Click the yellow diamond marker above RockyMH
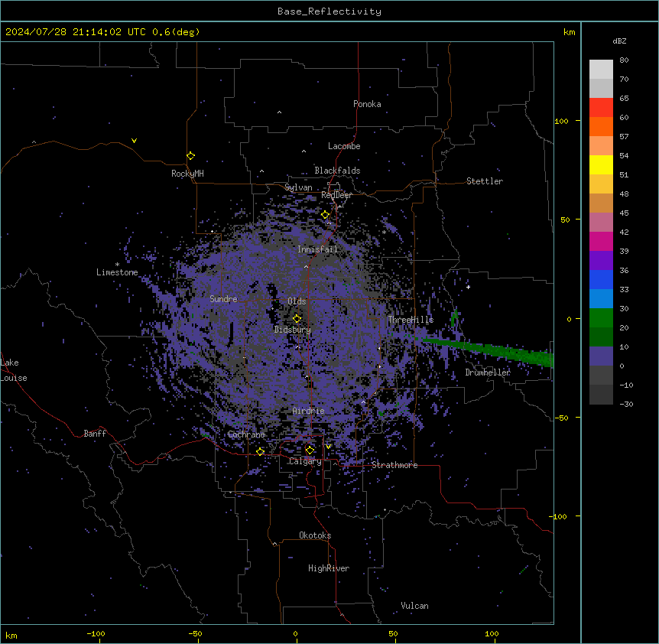The width and height of the screenshot is (659, 644). click(191, 156)
